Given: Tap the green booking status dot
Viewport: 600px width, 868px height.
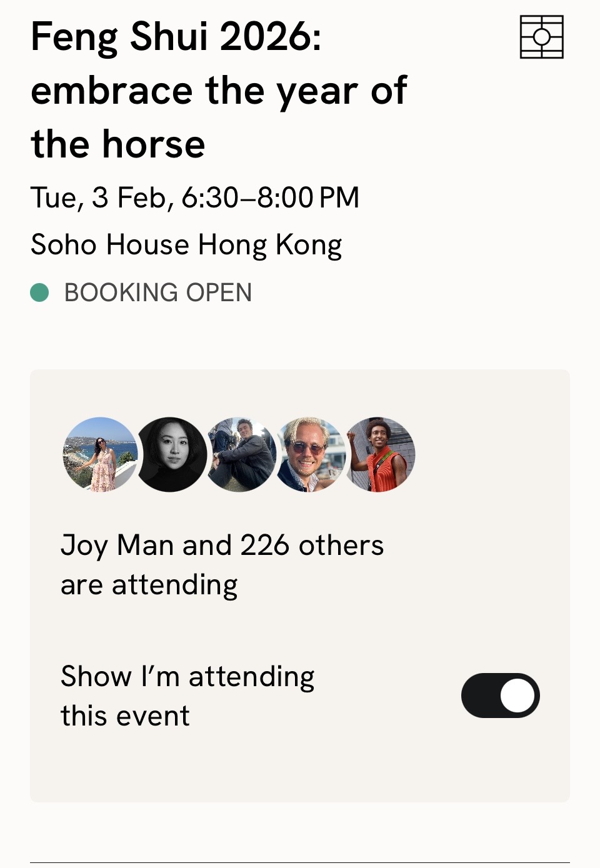Looking at the screenshot, I should (39, 292).
